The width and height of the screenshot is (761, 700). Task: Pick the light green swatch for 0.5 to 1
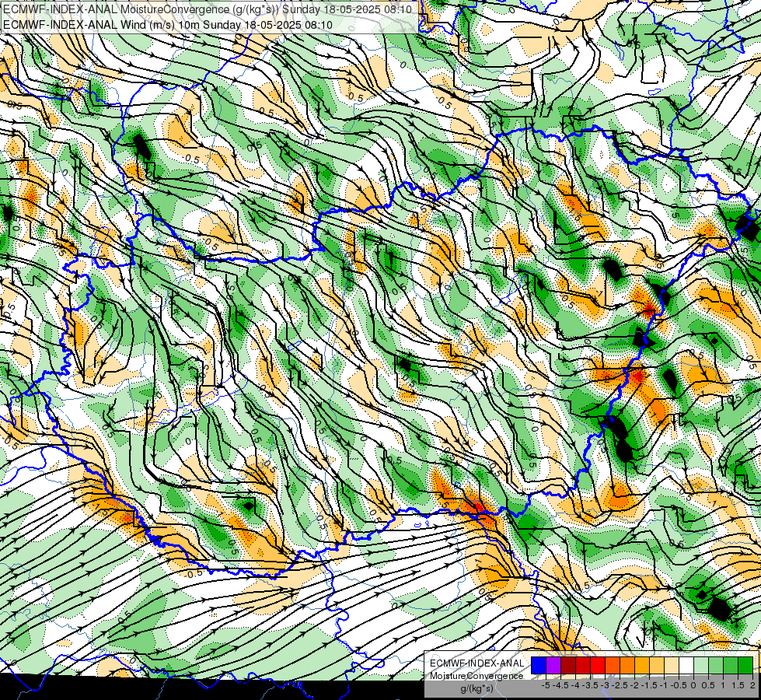pos(715,666)
